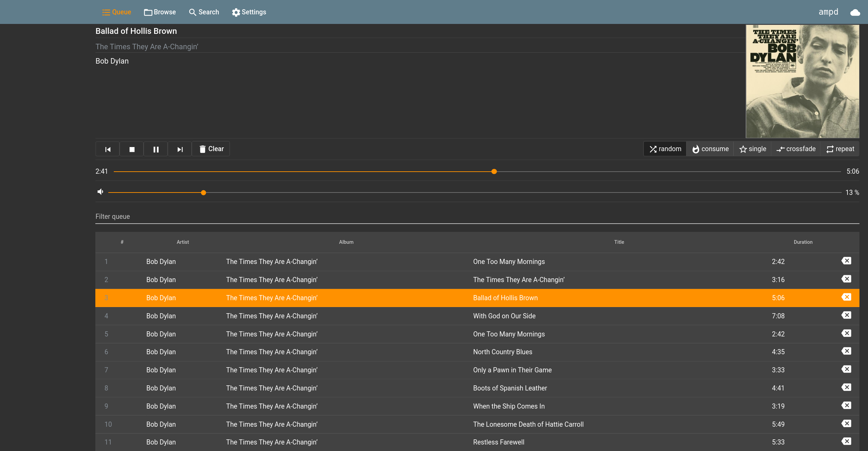Click the '7:08' duration cell

coord(778,316)
